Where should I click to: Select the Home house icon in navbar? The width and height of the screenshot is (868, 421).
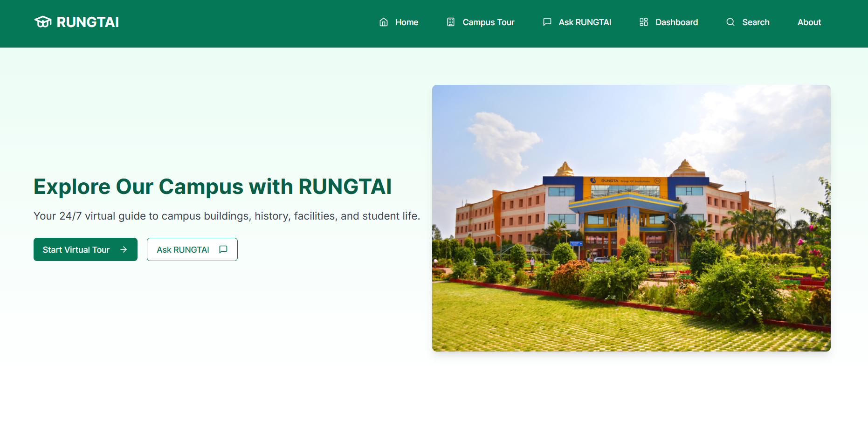pyautogui.click(x=383, y=21)
